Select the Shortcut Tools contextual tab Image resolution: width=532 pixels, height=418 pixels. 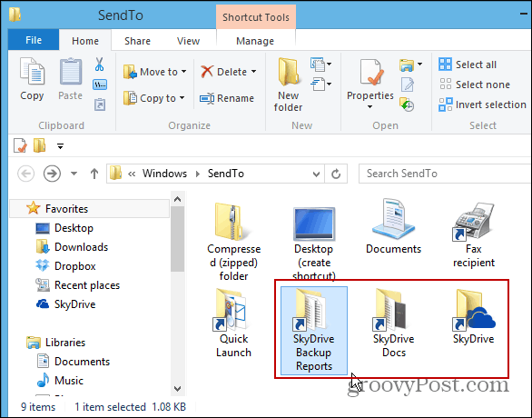pos(256,17)
